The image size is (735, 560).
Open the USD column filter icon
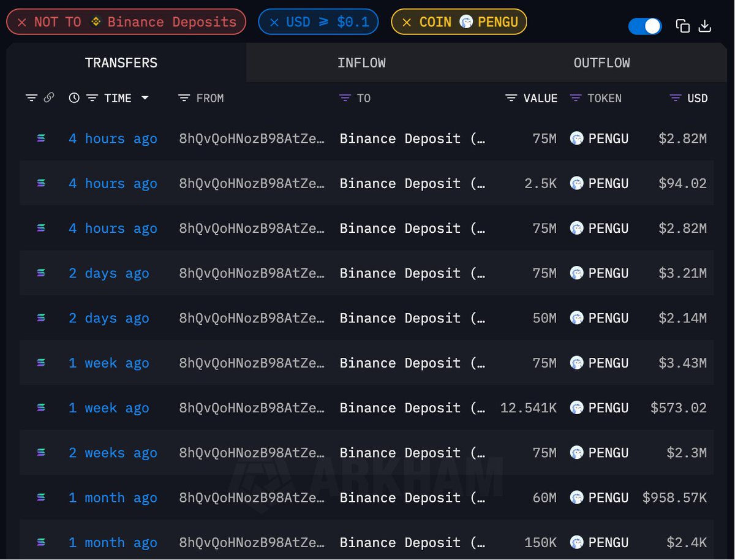click(676, 98)
